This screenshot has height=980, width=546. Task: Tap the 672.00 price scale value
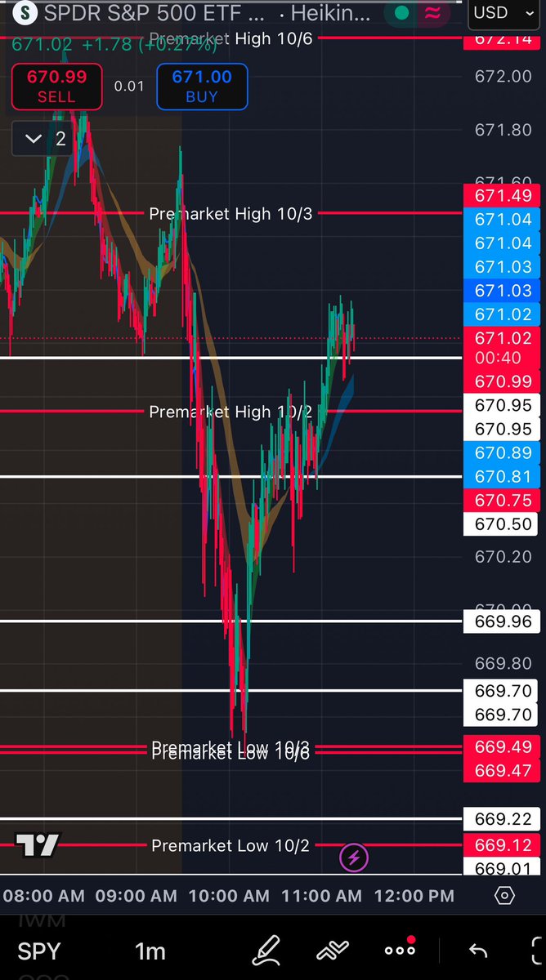coord(503,77)
